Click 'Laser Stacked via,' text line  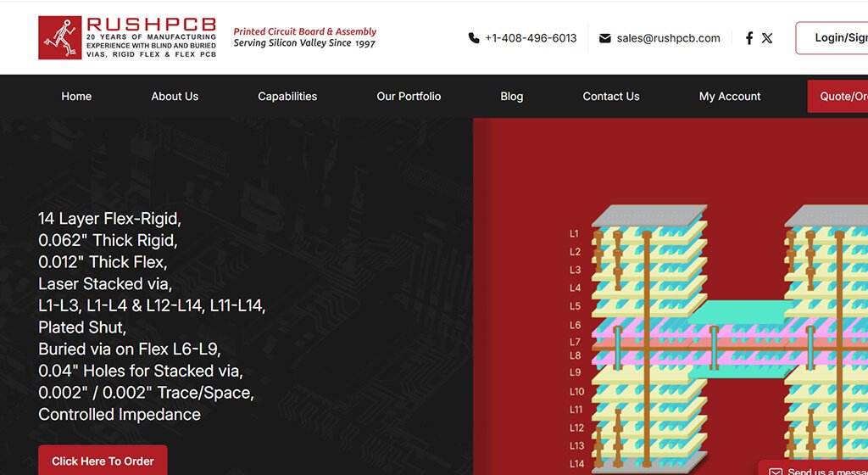105,284
